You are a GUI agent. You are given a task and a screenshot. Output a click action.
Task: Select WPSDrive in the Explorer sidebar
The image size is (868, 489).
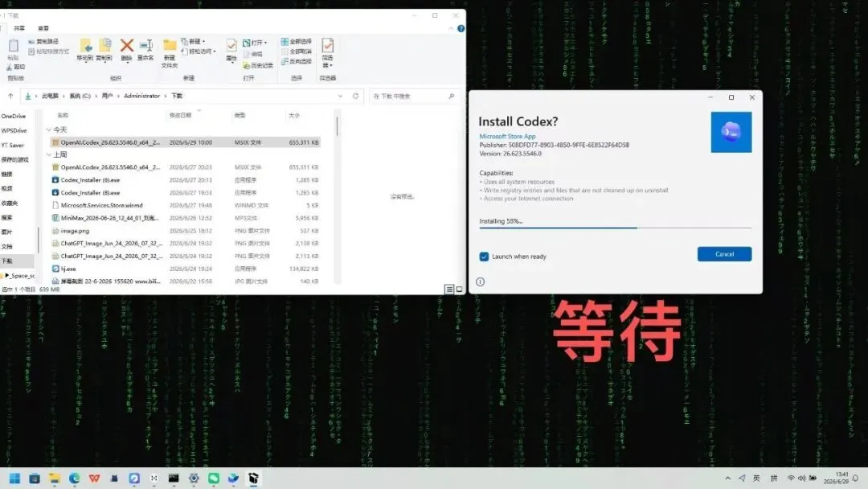tap(14, 131)
